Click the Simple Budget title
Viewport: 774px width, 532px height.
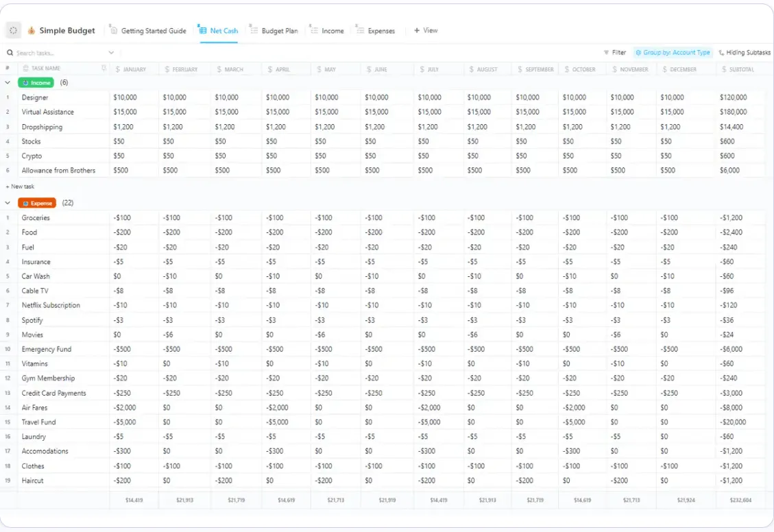coord(67,31)
